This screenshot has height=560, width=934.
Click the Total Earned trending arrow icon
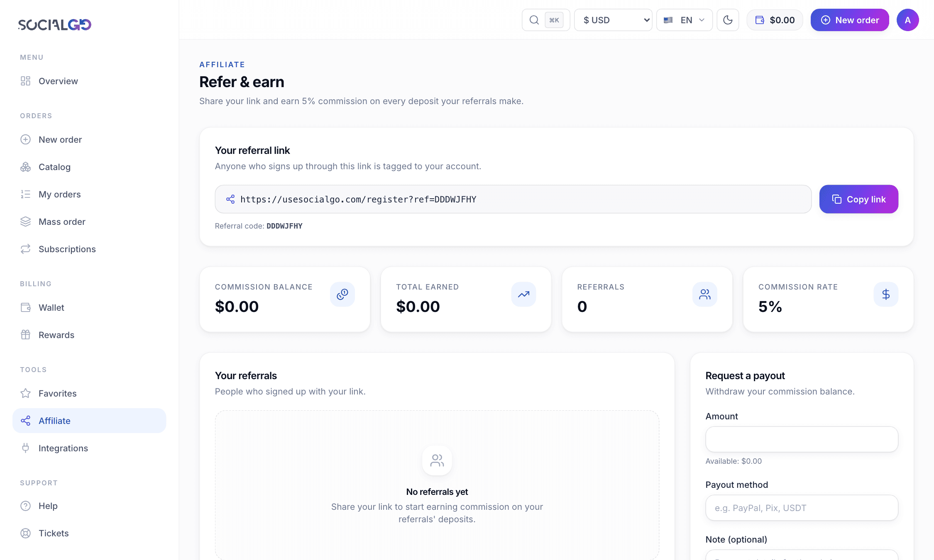[x=523, y=295]
